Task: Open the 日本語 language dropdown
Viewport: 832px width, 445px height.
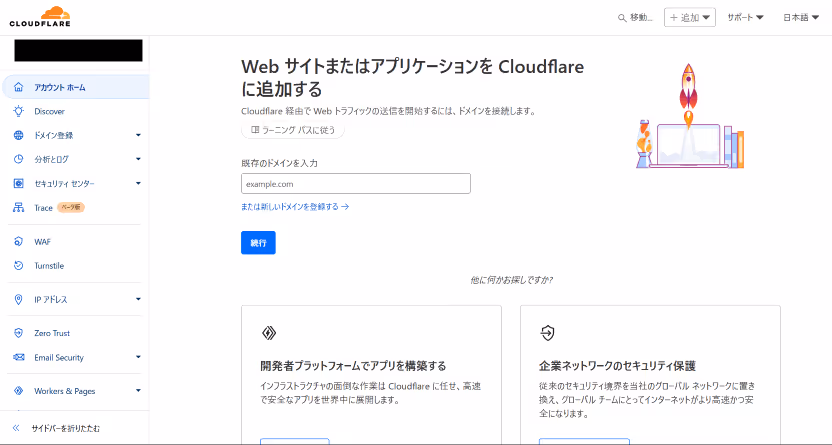Action: 801,18
